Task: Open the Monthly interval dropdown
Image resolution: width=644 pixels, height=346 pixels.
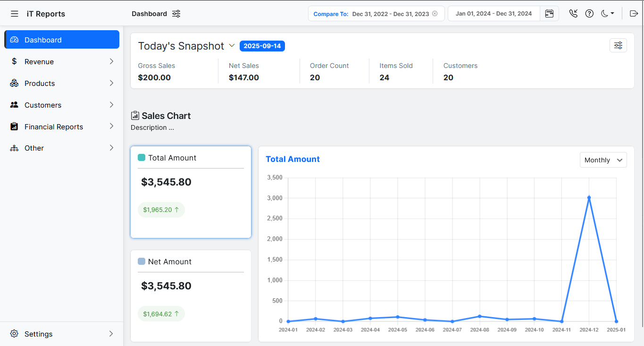Action: coord(603,160)
